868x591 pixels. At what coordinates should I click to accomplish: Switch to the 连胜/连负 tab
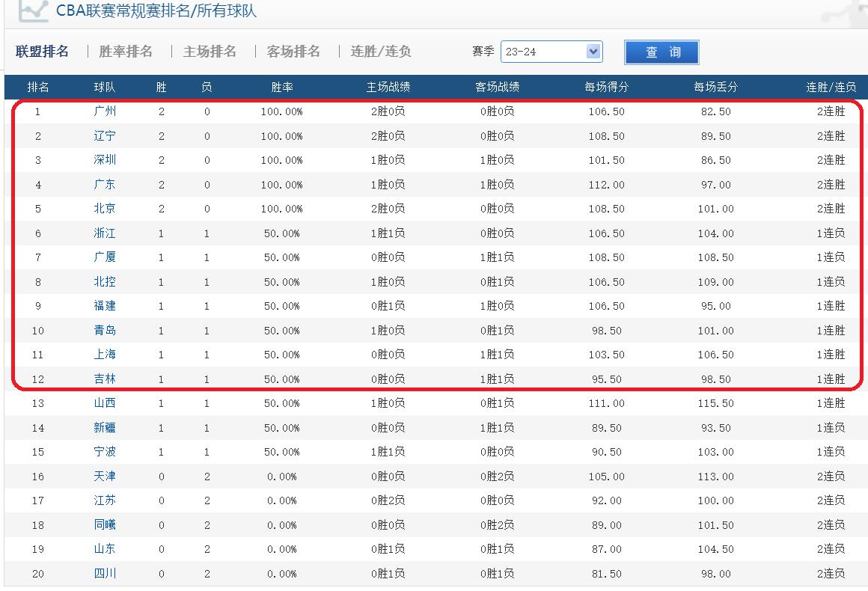[381, 52]
